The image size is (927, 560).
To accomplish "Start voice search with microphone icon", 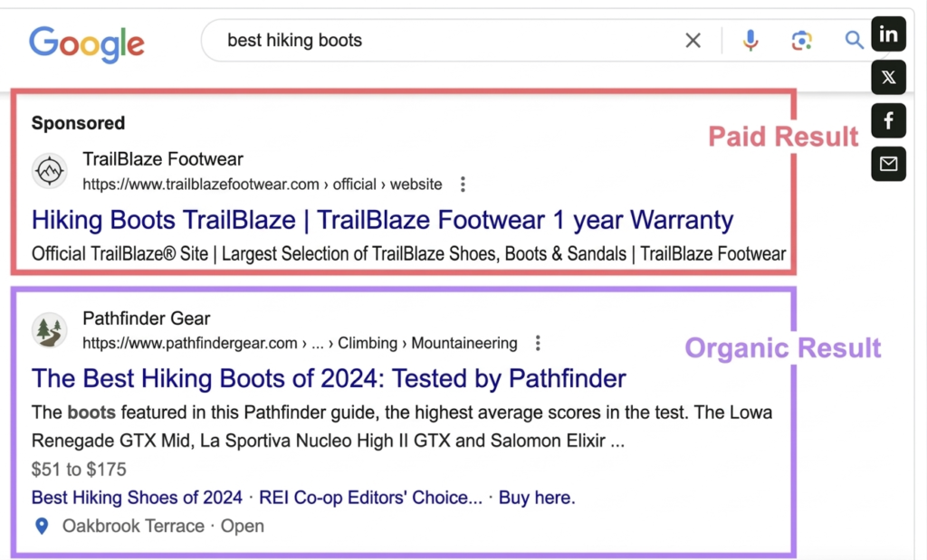I will pyautogui.click(x=750, y=40).
